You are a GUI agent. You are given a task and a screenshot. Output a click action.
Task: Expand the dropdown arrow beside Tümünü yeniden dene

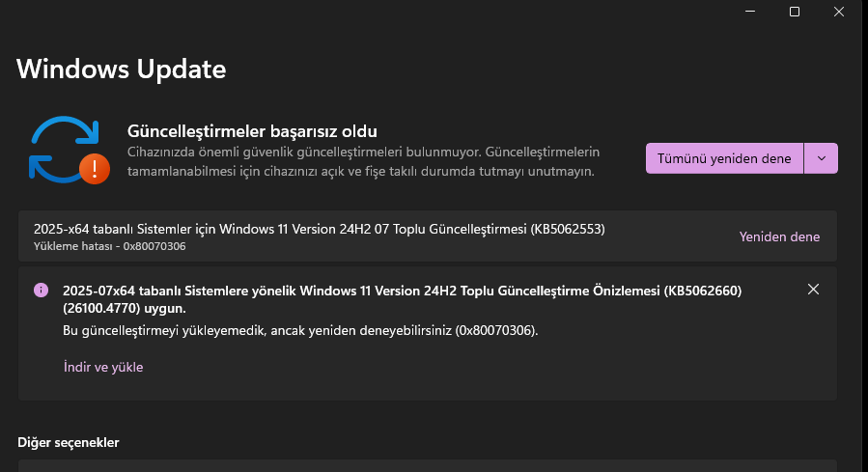point(822,158)
